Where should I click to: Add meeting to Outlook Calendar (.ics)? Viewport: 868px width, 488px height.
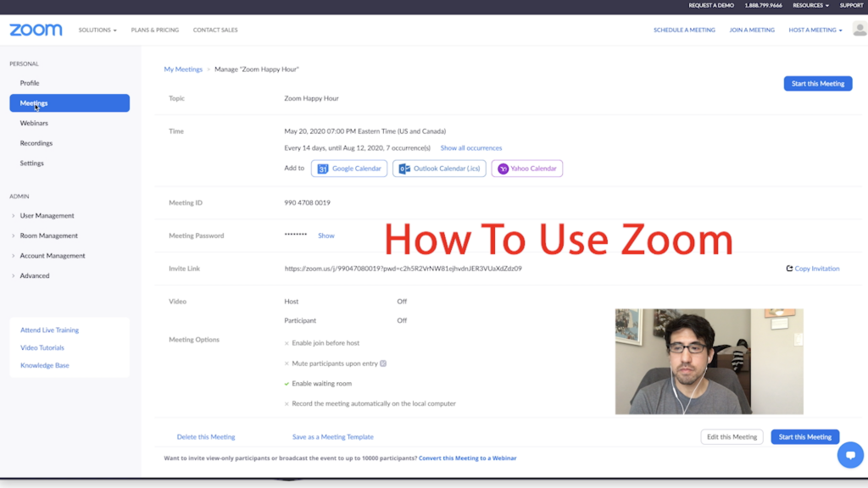pyautogui.click(x=439, y=168)
